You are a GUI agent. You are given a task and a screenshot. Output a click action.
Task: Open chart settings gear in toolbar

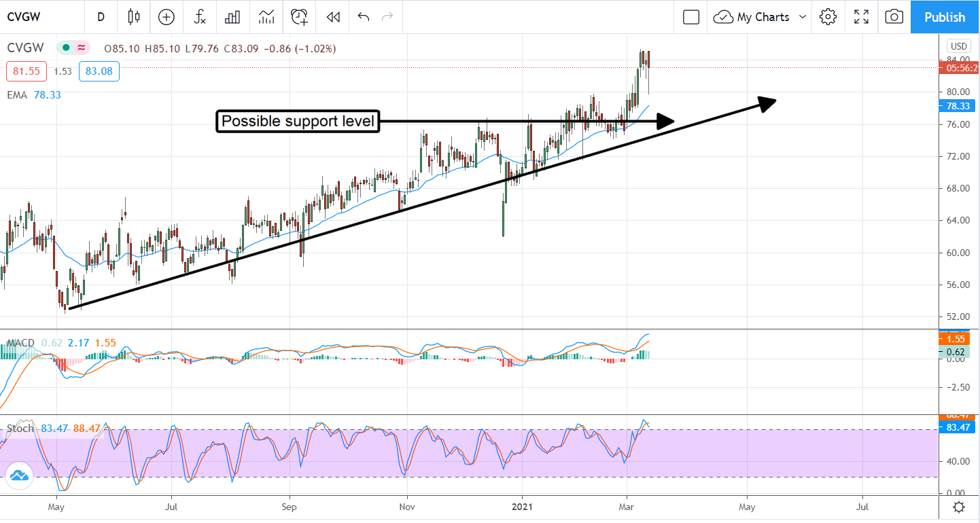[828, 17]
